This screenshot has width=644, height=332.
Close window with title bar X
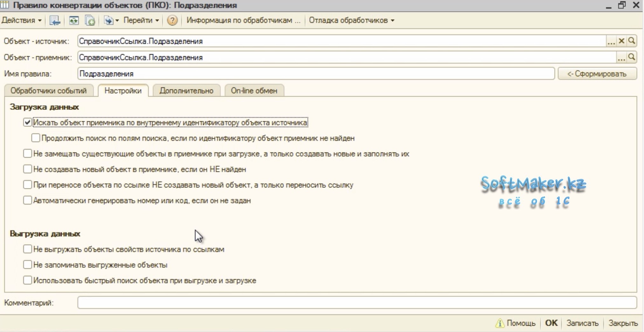[x=636, y=5]
